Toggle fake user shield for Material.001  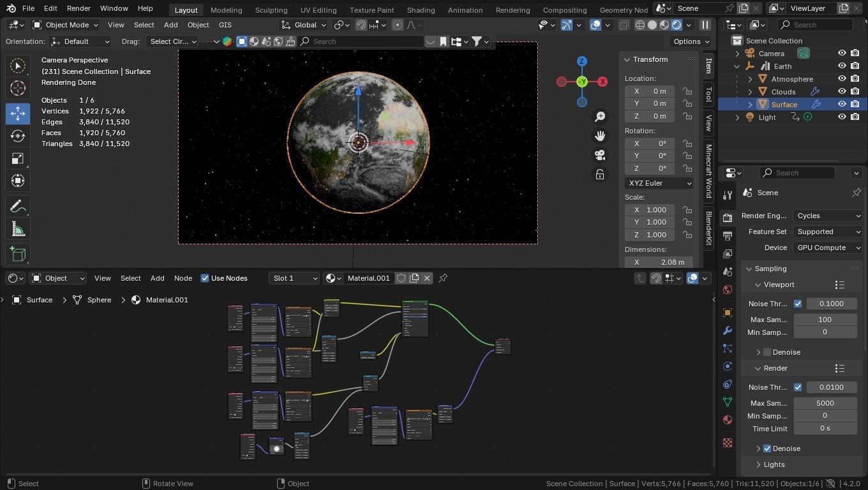pyautogui.click(x=401, y=278)
